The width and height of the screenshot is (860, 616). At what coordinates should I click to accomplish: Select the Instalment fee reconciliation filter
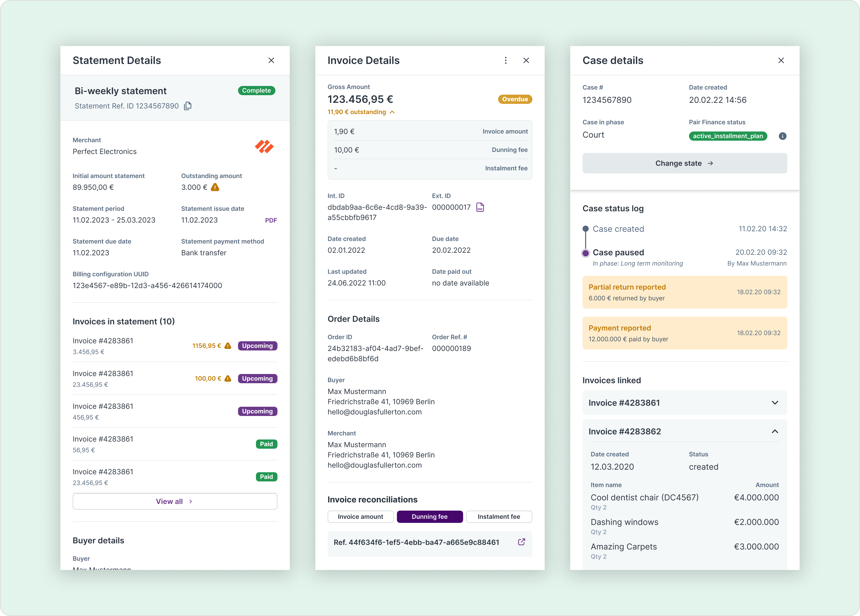click(499, 517)
